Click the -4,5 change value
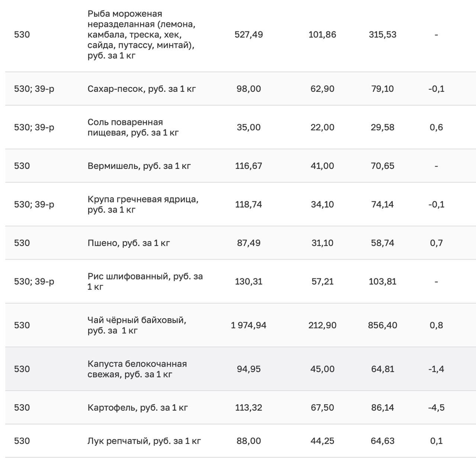 [436, 407]
